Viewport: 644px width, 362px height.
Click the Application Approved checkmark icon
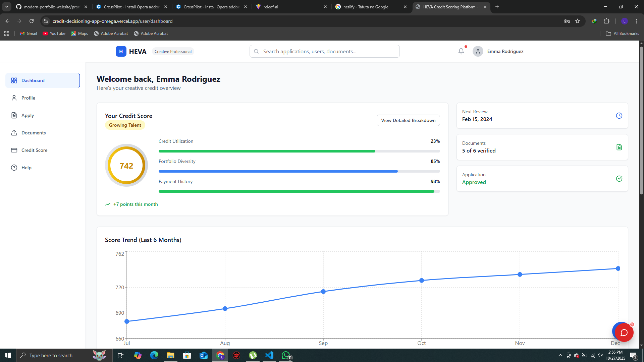pos(619,179)
